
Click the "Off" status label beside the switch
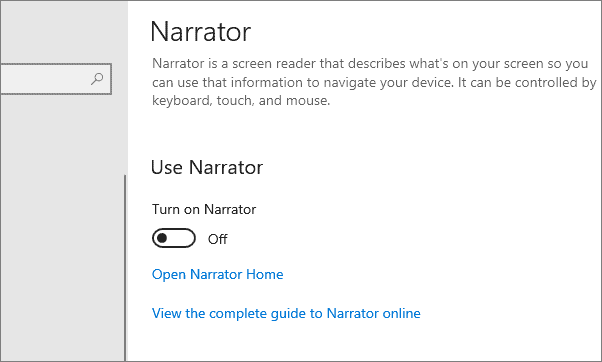(x=218, y=239)
